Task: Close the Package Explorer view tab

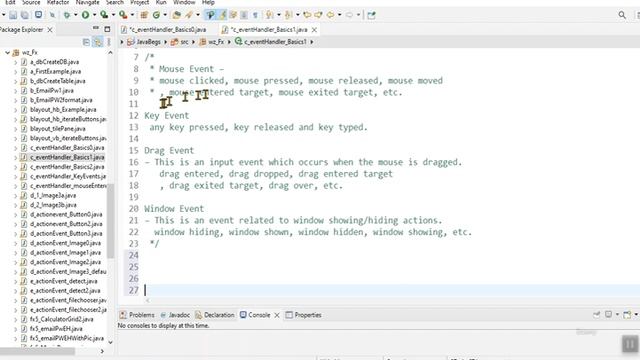Action: (50, 30)
